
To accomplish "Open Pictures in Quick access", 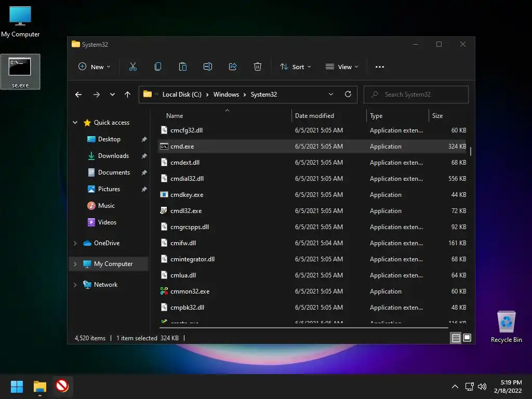I will pyautogui.click(x=109, y=189).
